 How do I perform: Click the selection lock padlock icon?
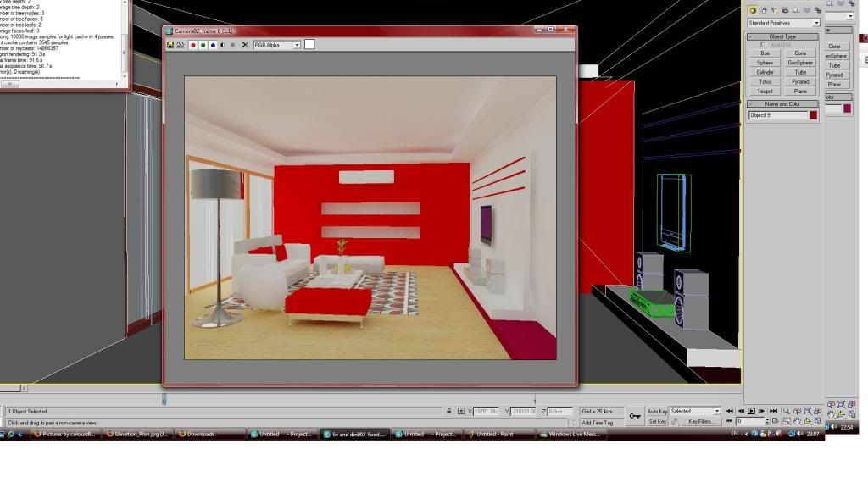click(449, 411)
